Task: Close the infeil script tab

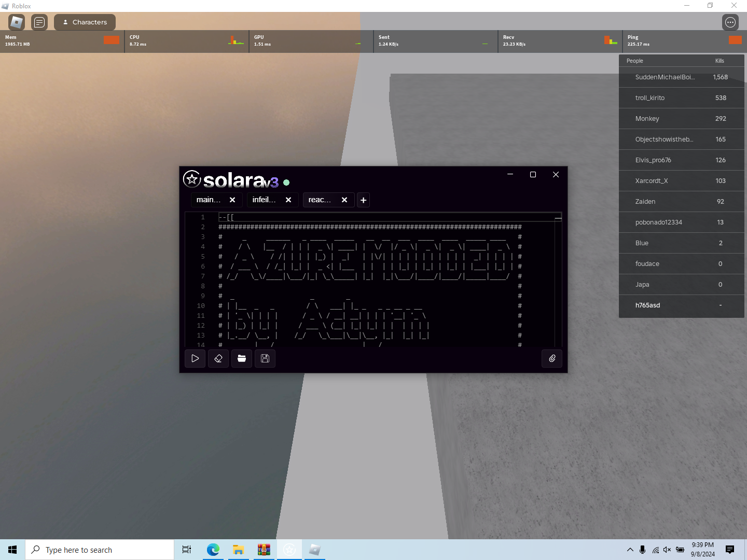Action: 288,200
